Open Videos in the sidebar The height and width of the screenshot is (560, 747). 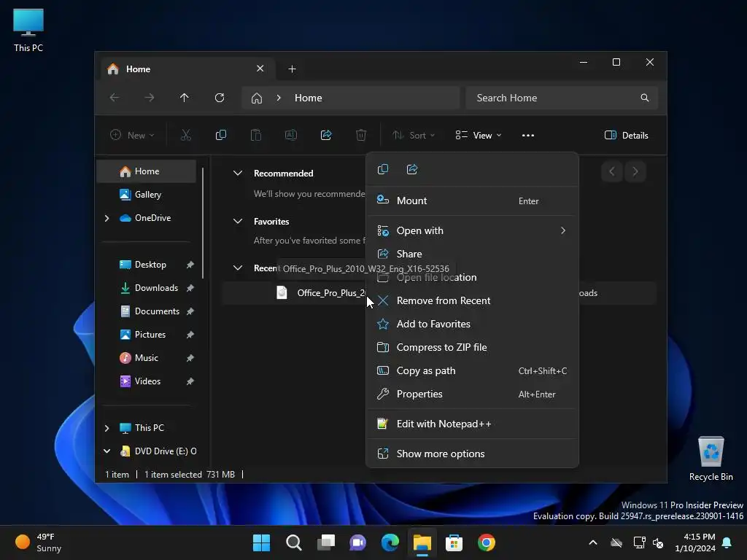(x=146, y=381)
